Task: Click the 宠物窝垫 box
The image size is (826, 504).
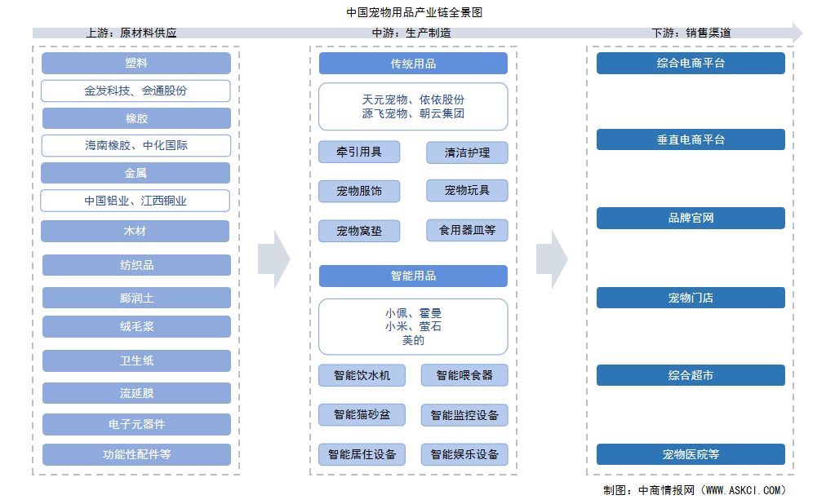Action: click(359, 231)
